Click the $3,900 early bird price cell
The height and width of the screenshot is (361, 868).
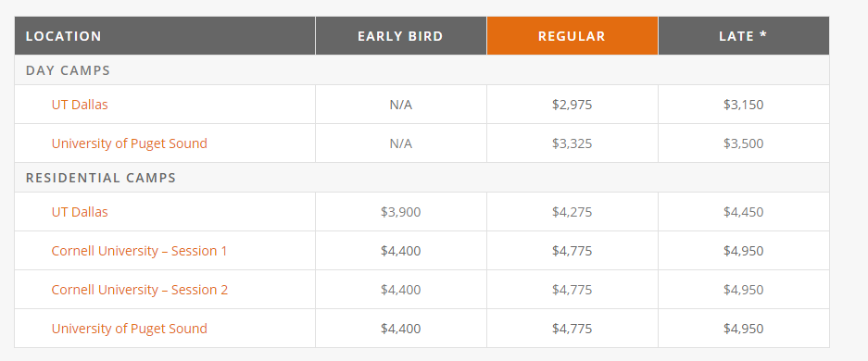[x=401, y=212]
